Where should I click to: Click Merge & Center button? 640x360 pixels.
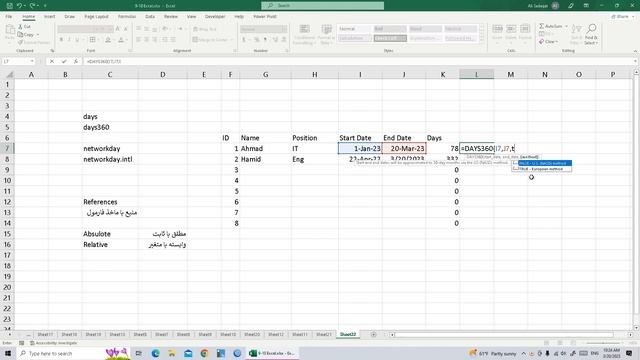[x=210, y=40]
